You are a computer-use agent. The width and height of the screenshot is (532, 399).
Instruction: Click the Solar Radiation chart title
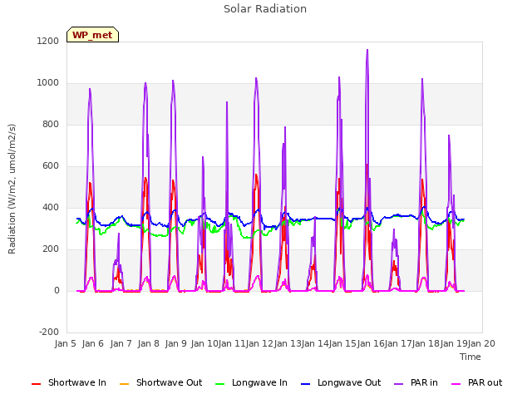point(265,9)
